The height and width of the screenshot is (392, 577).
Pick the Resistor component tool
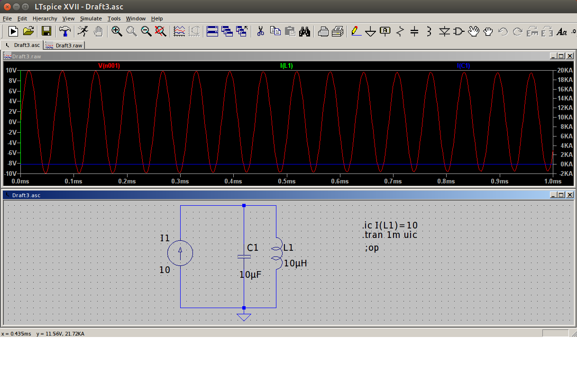coord(400,32)
